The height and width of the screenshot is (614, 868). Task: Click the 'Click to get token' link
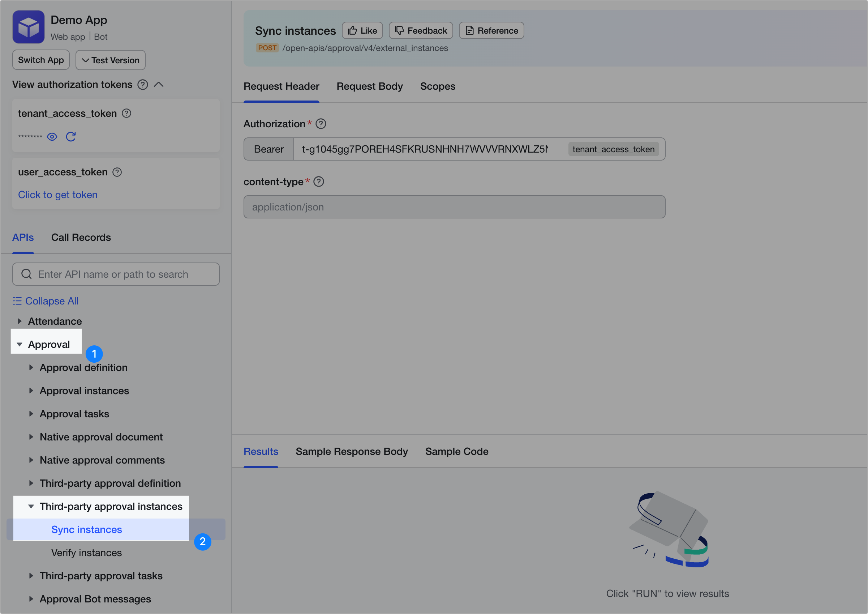click(x=58, y=195)
